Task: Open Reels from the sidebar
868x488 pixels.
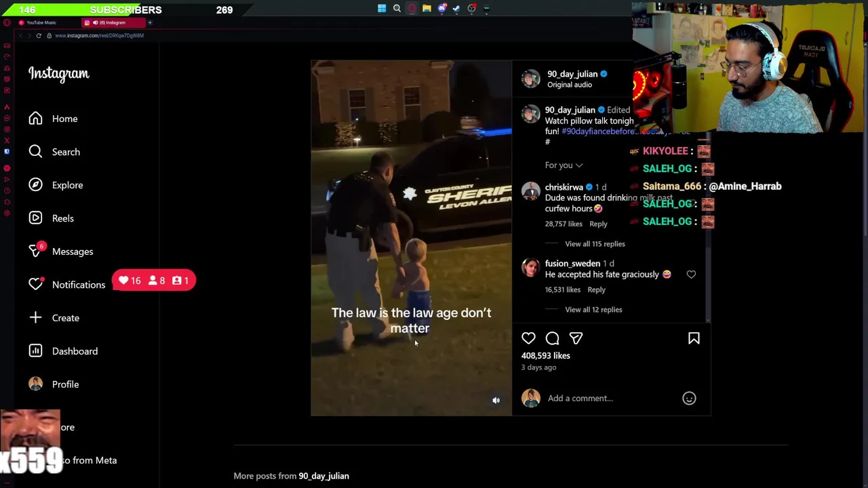Action: pyautogui.click(x=52, y=218)
